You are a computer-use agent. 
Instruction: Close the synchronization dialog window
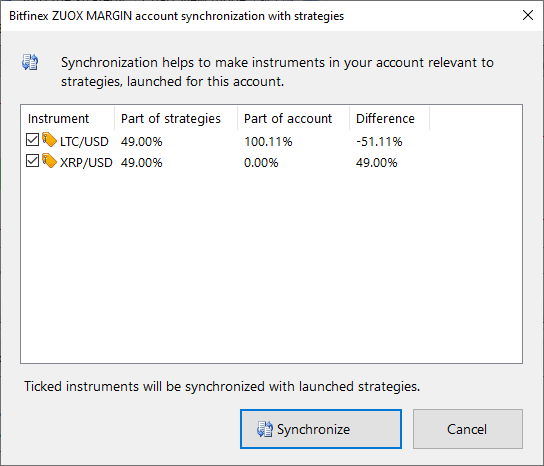pos(528,15)
